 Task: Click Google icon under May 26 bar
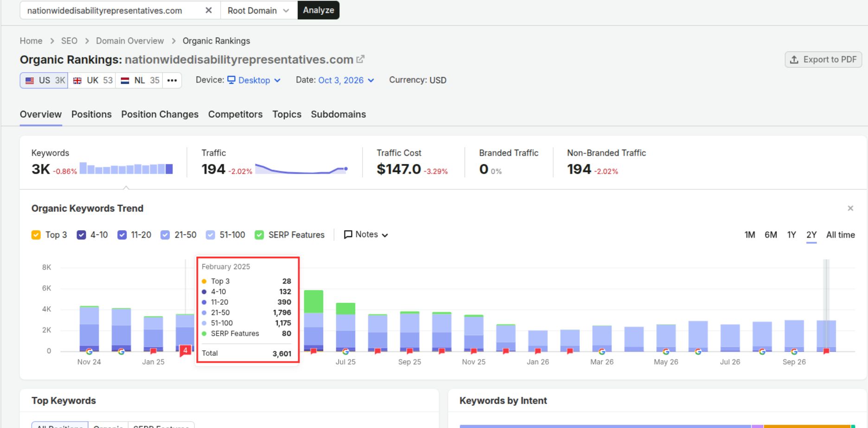[666, 352]
